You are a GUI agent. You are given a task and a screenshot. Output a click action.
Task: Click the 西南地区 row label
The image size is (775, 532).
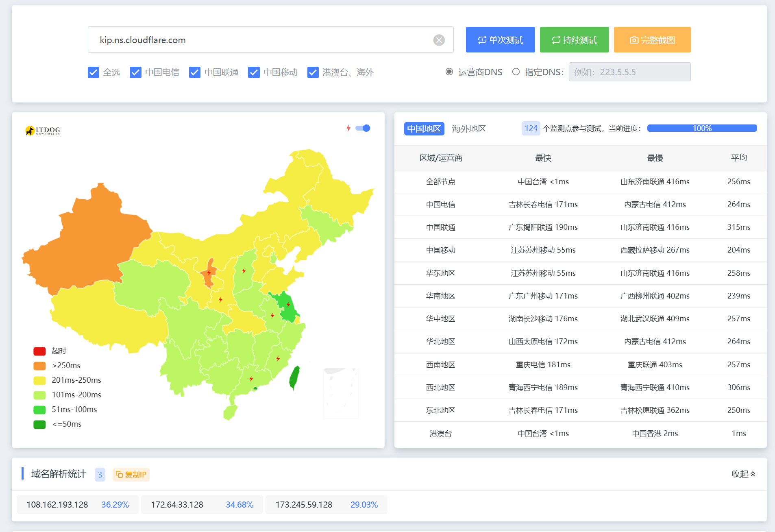[441, 364]
